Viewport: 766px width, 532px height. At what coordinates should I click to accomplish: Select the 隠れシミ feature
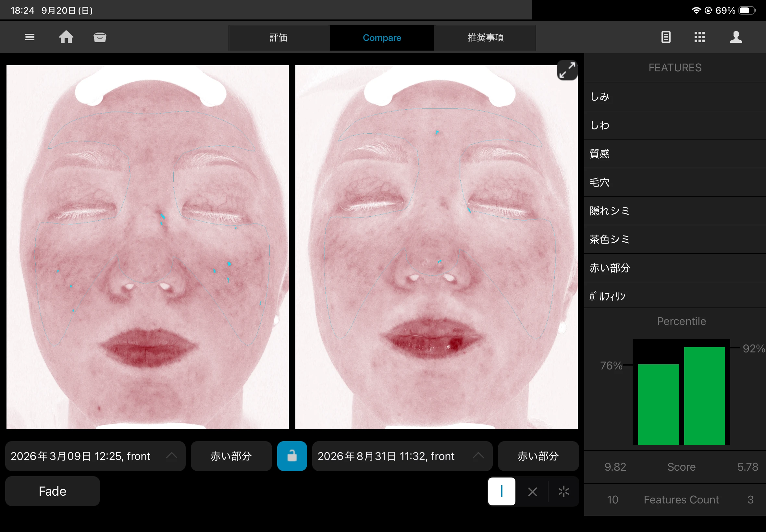pyautogui.click(x=675, y=211)
